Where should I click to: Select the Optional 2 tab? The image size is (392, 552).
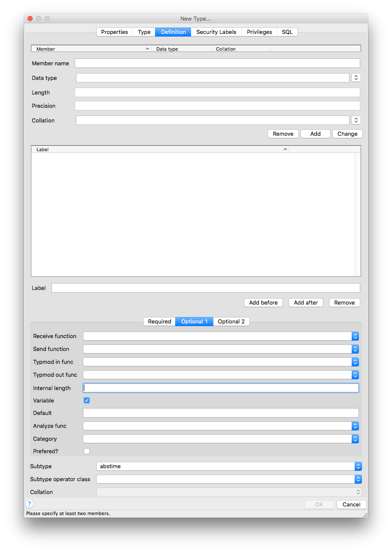[231, 322]
